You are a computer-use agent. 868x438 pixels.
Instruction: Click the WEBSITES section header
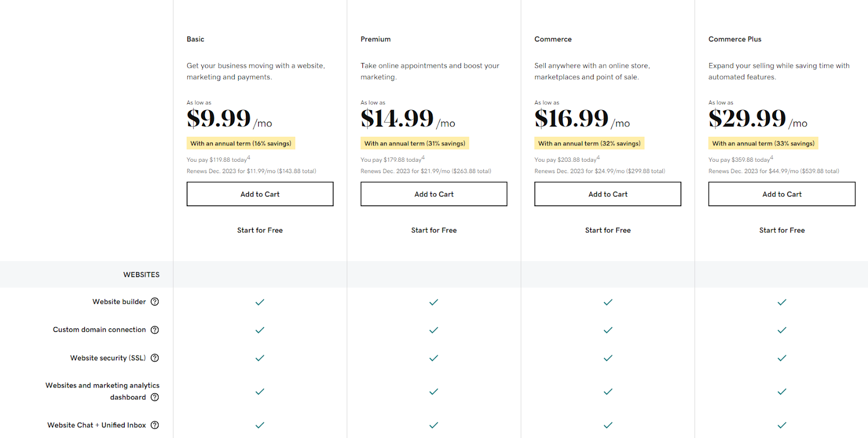click(x=141, y=275)
